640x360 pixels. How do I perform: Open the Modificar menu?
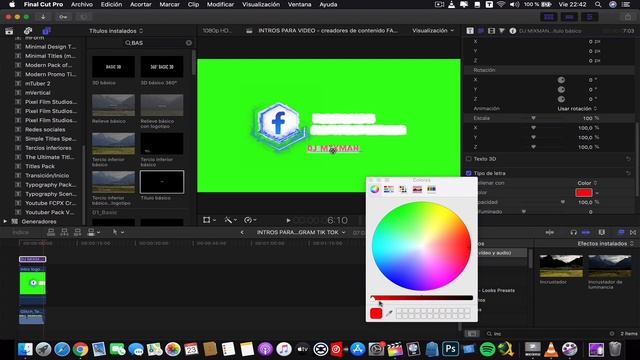coord(220,4)
